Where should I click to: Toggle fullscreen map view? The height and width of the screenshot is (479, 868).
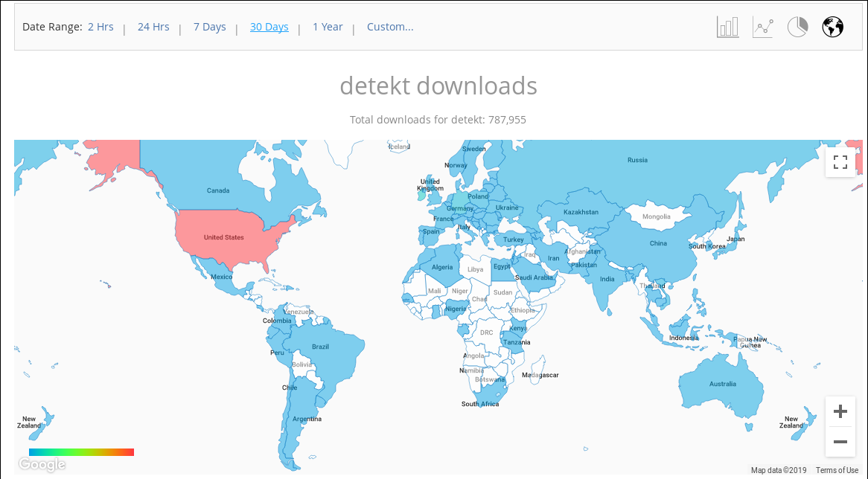point(840,162)
